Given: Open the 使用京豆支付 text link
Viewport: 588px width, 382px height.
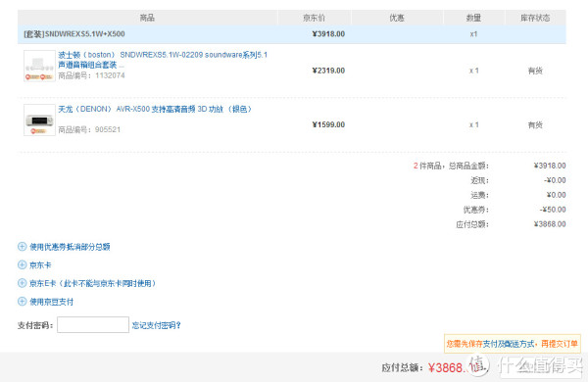Looking at the screenshot, I should pyautogui.click(x=51, y=302).
